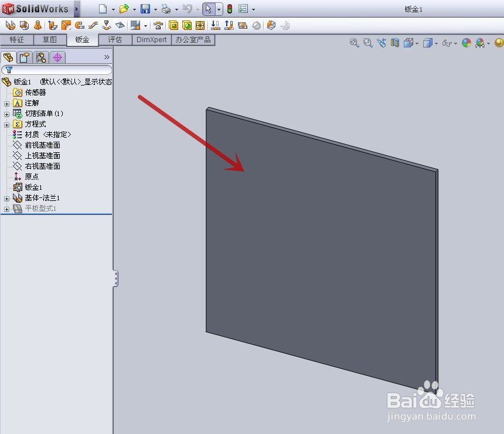Click the Miter Flange tool
The width and height of the screenshot is (504, 434).
(66, 25)
